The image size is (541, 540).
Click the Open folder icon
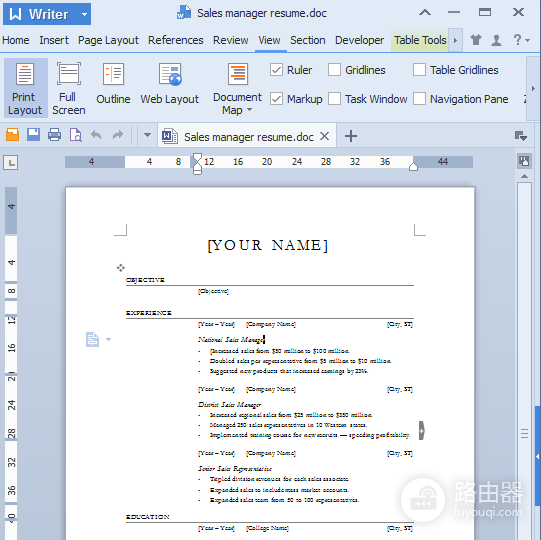[x=12, y=135]
